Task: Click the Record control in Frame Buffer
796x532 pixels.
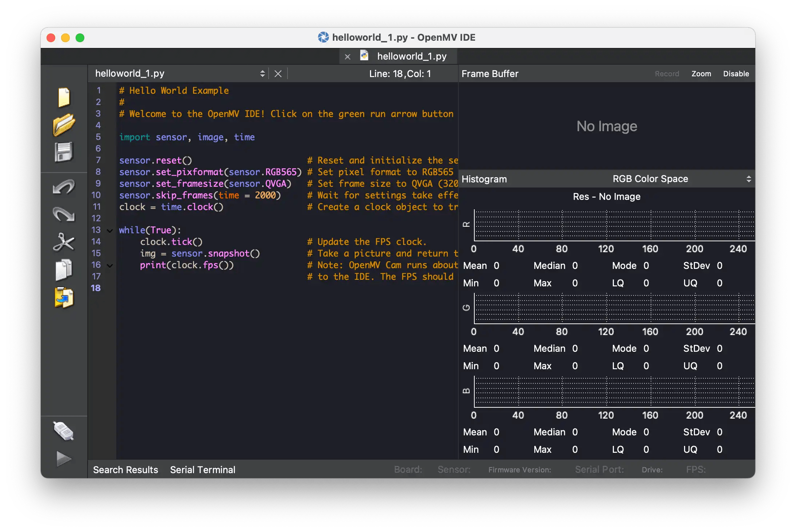Action: point(667,73)
